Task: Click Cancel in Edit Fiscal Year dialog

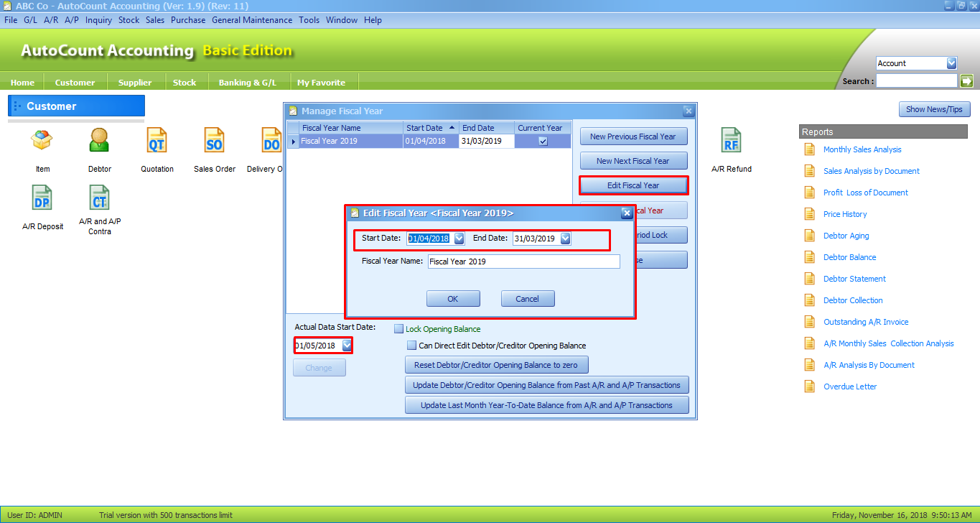Action: pyautogui.click(x=527, y=299)
